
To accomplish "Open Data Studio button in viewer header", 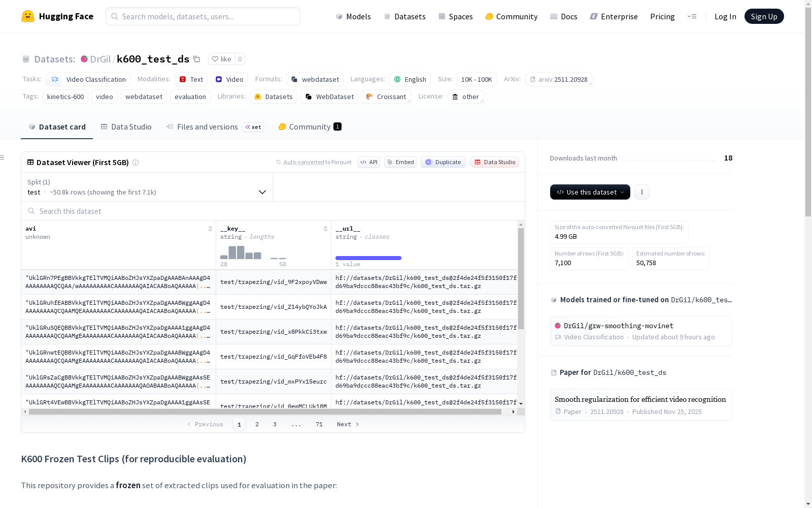I will pos(494,162).
